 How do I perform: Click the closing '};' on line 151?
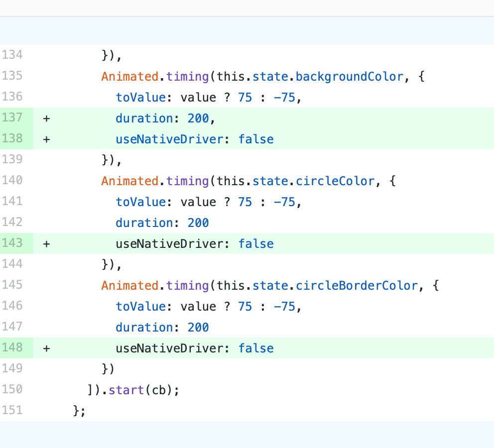[79, 411]
